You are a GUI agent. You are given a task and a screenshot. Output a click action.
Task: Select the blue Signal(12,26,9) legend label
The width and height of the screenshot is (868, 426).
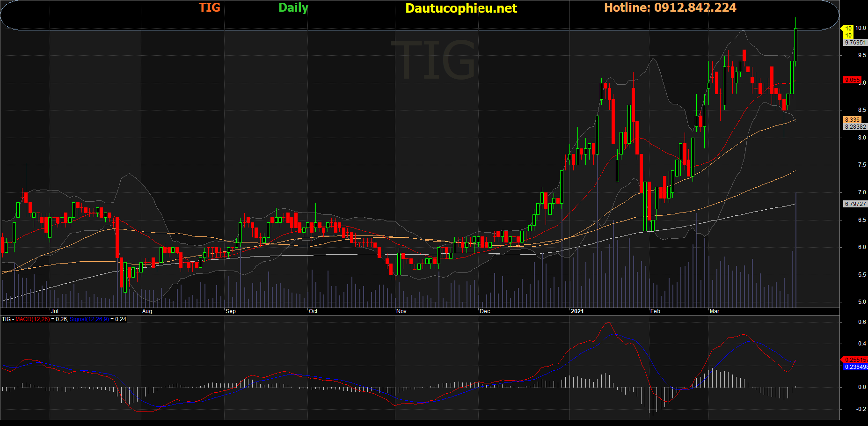point(89,319)
